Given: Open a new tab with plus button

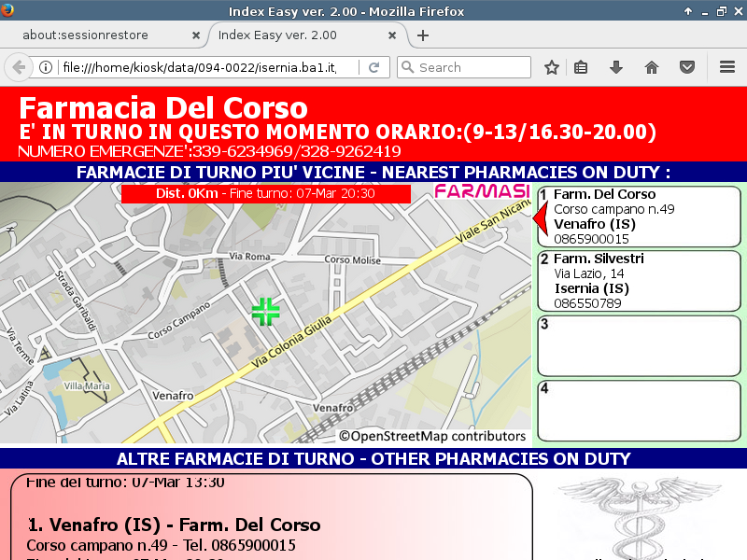Looking at the screenshot, I should [423, 35].
